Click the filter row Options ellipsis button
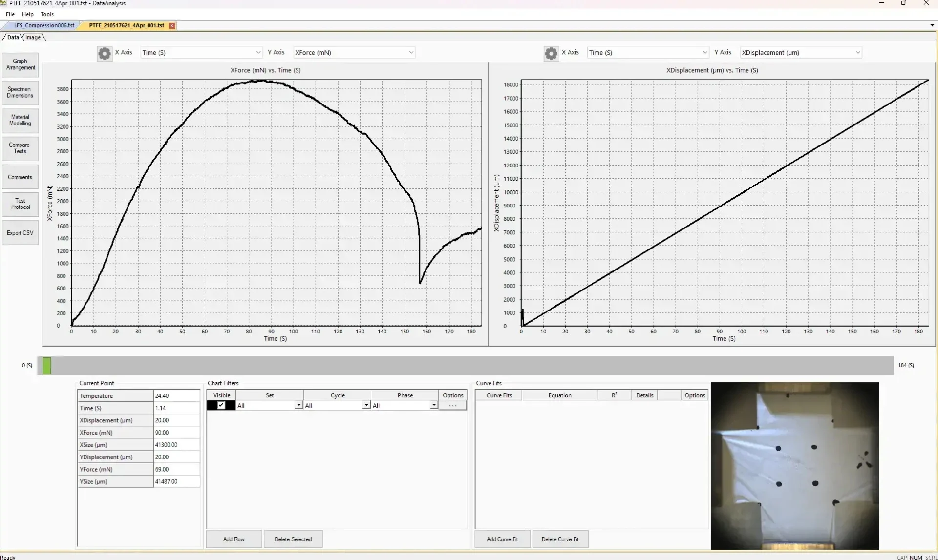Image resolution: width=938 pixels, height=560 pixels. [x=452, y=406]
